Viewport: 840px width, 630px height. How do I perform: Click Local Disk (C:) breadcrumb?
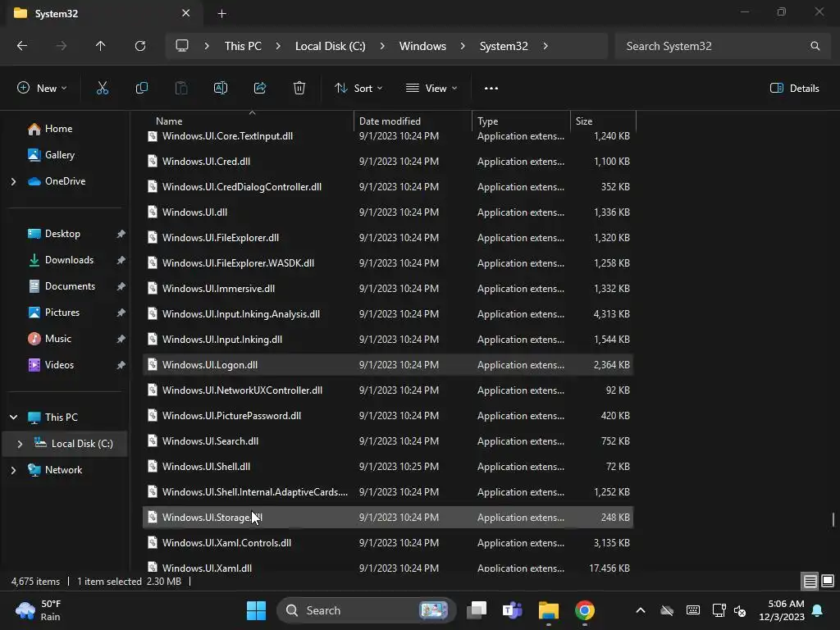pos(330,46)
